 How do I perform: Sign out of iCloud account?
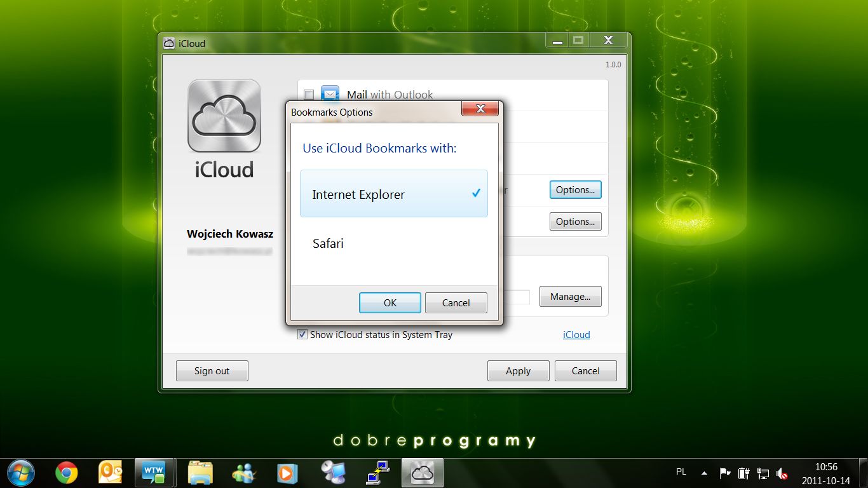pos(212,370)
